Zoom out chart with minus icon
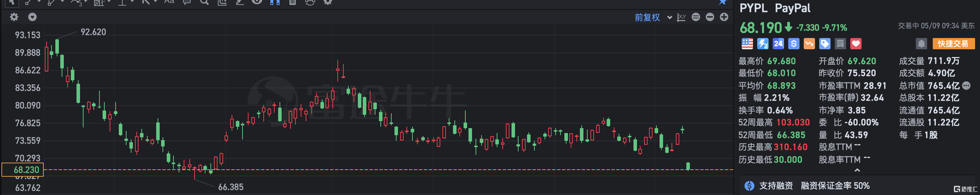Image resolution: width=980 pixels, height=195 pixels. point(710,17)
